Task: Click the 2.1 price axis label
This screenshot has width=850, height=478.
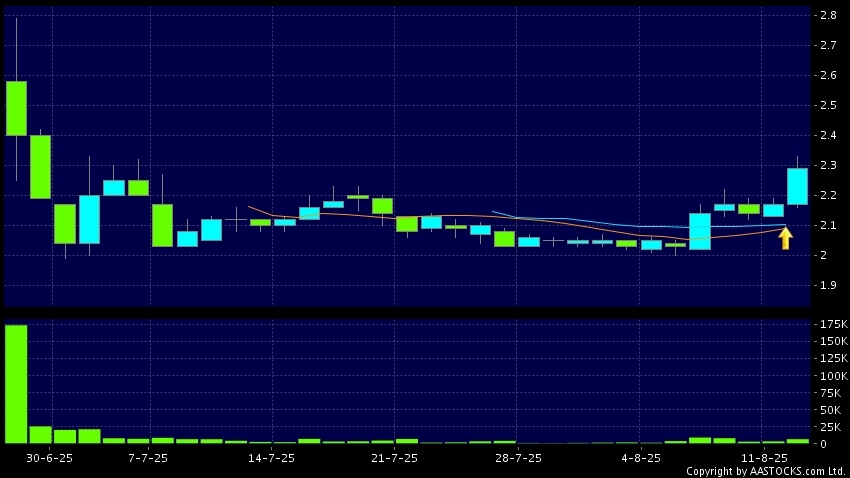Action: click(x=828, y=225)
